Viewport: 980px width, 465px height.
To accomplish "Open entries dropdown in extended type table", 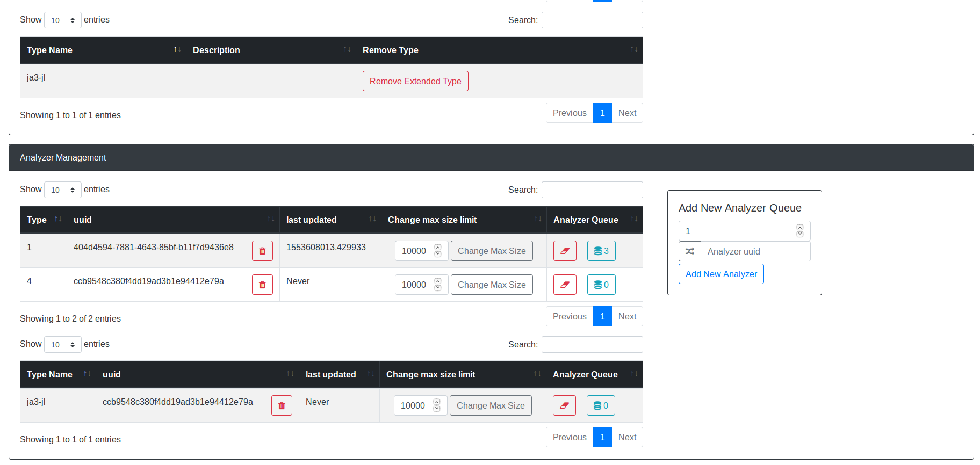I will pos(62,20).
